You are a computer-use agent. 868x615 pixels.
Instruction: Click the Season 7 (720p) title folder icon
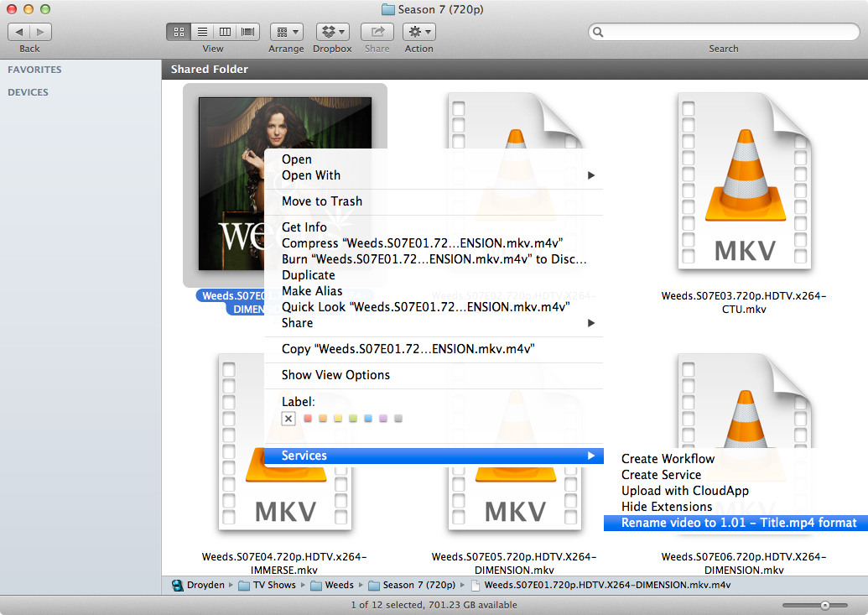click(x=388, y=9)
